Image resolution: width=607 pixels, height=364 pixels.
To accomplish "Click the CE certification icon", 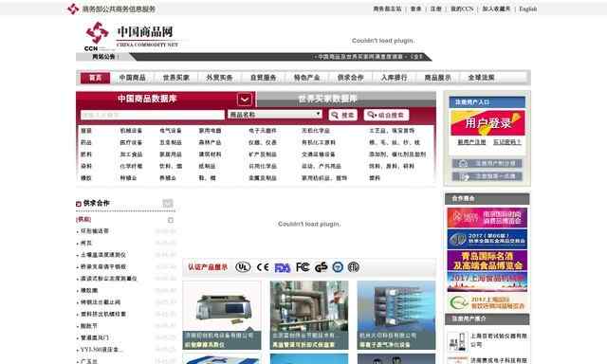I will pyautogui.click(x=263, y=267).
